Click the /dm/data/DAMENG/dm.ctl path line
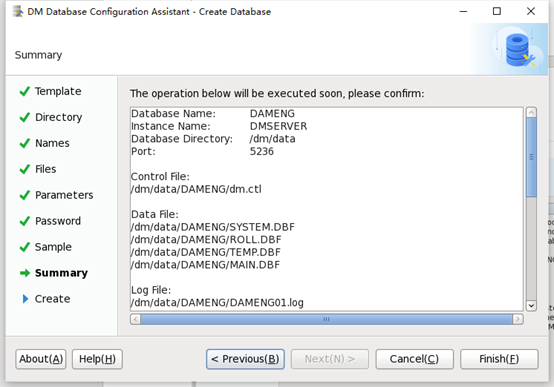Viewport: 554px width, 387px height. click(x=196, y=189)
